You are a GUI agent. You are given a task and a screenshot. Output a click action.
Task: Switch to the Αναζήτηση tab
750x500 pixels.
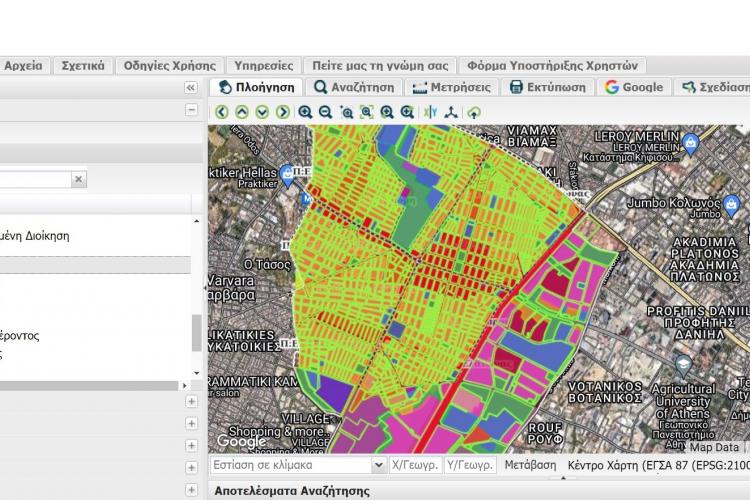click(355, 87)
